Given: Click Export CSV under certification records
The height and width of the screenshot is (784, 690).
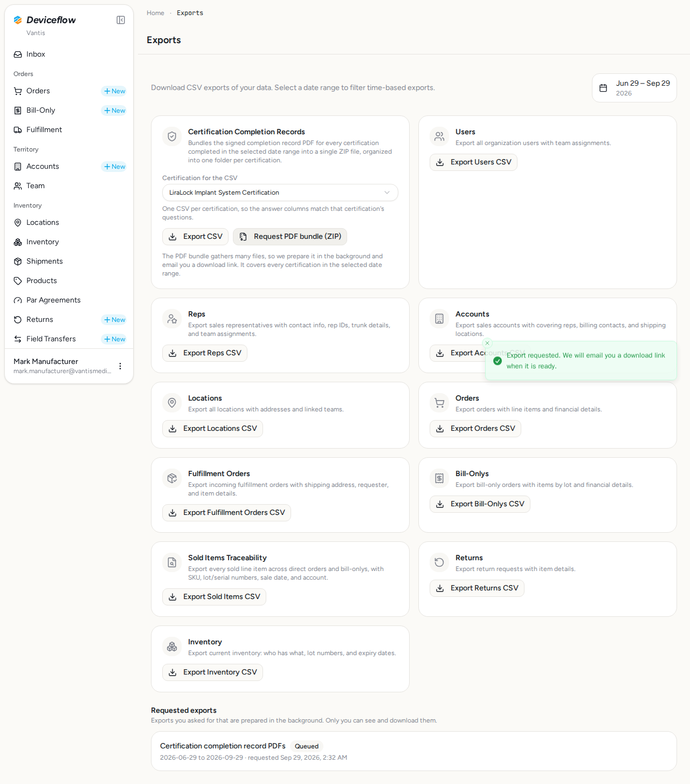Looking at the screenshot, I should point(195,237).
